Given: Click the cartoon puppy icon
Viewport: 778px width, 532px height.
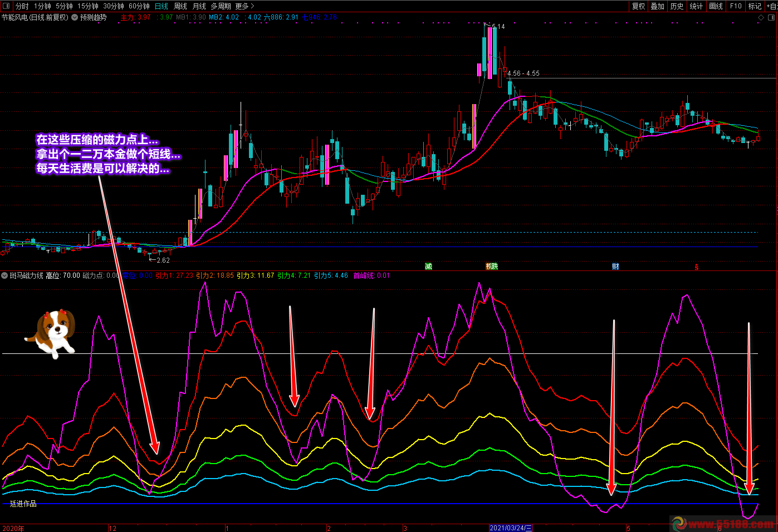Looking at the screenshot, I should click(x=52, y=332).
